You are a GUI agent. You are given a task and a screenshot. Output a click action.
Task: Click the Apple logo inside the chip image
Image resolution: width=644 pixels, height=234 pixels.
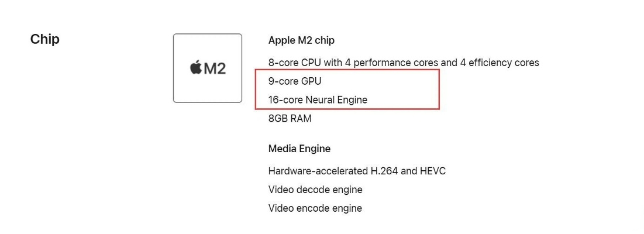point(195,68)
